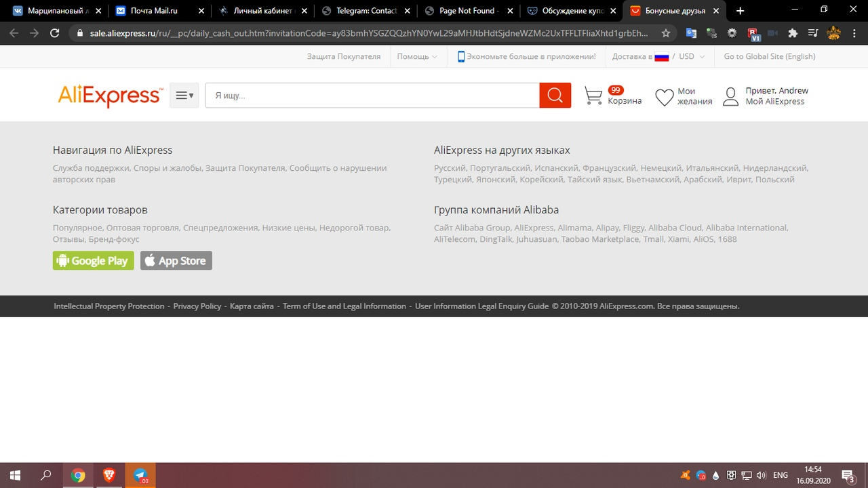
Task: Click the Мой AliExpress account link
Action: coord(775,102)
